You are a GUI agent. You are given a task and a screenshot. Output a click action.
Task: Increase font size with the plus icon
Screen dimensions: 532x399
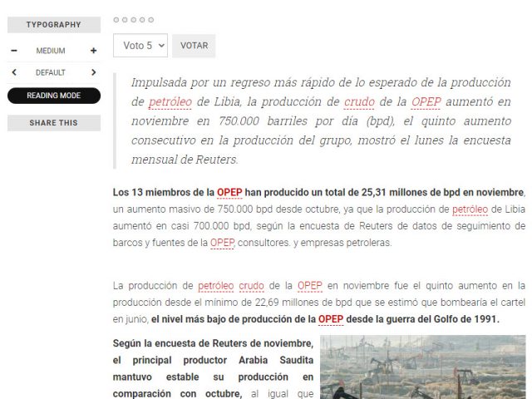(93, 51)
